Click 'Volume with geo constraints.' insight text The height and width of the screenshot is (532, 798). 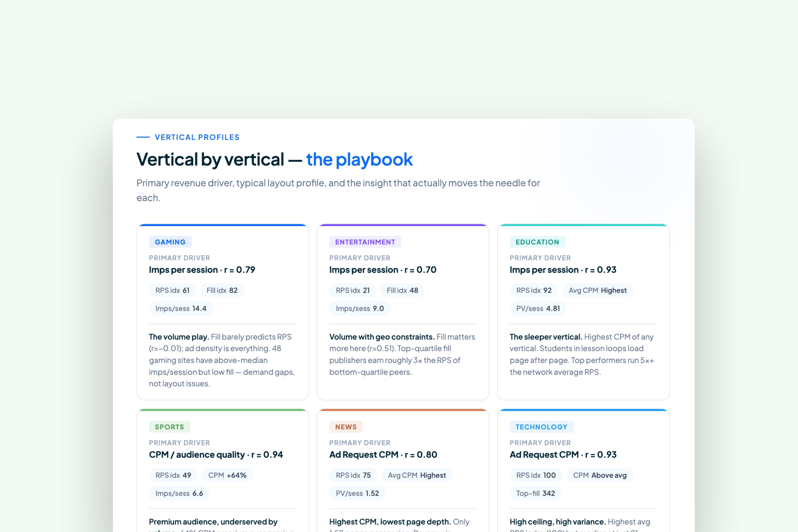click(382, 337)
